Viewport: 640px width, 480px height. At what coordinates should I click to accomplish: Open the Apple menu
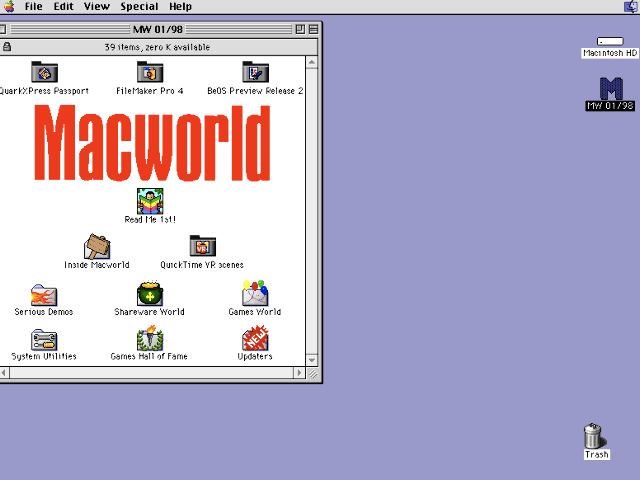[x=9, y=7]
